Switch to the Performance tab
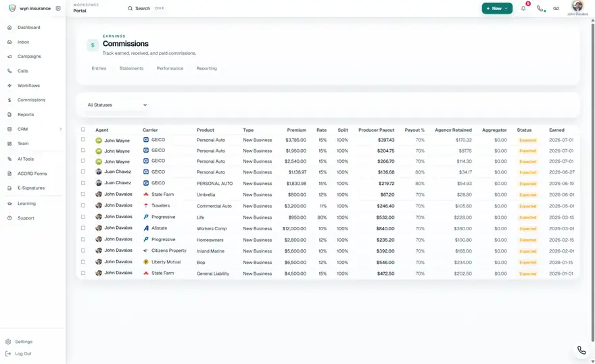 tap(170, 69)
